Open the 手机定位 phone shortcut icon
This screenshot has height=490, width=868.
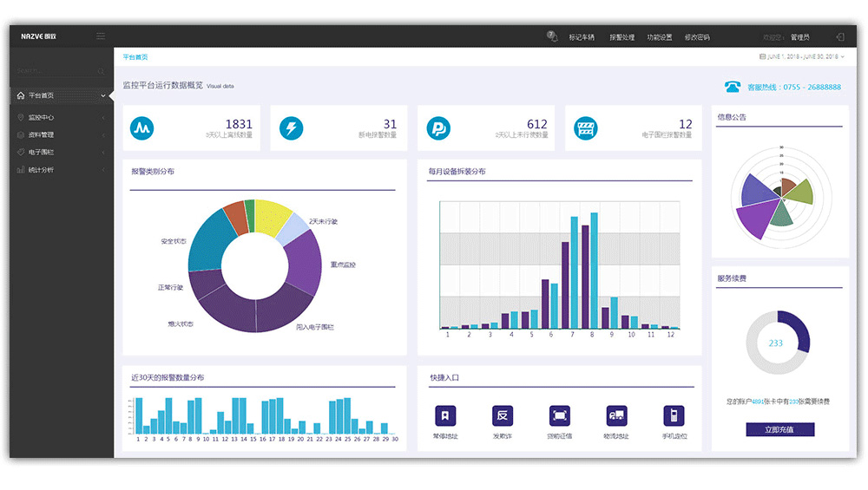[x=674, y=415]
